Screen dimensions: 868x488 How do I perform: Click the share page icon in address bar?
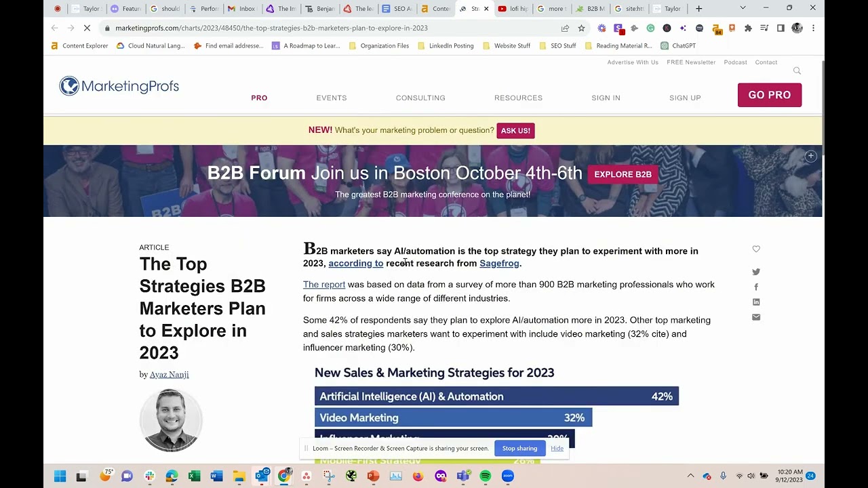pos(565,28)
